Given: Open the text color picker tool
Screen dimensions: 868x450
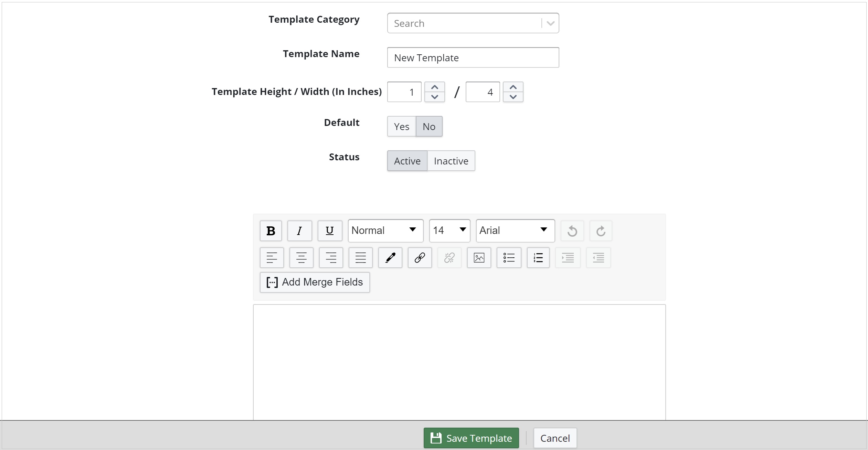Looking at the screenshot, I should 390,258.
